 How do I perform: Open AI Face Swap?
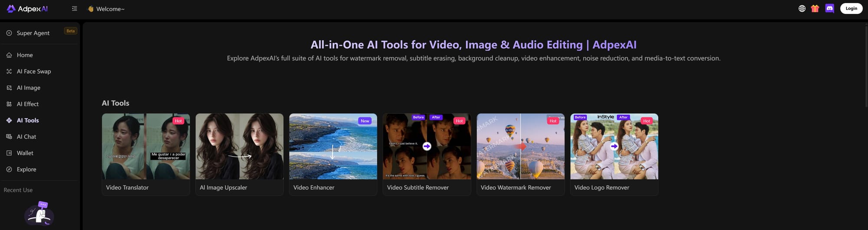[34, 71]
